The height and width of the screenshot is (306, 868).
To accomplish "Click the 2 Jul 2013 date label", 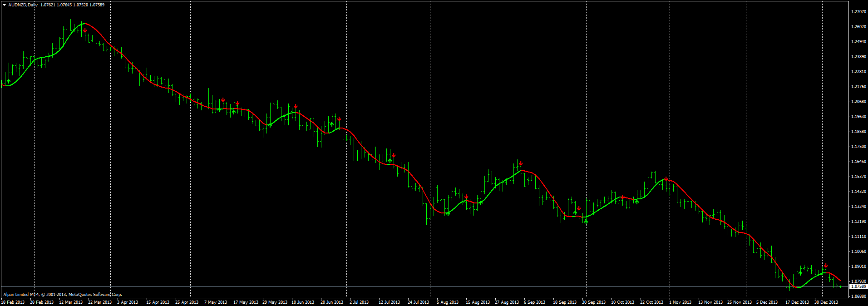I will [x=359, y=302].
